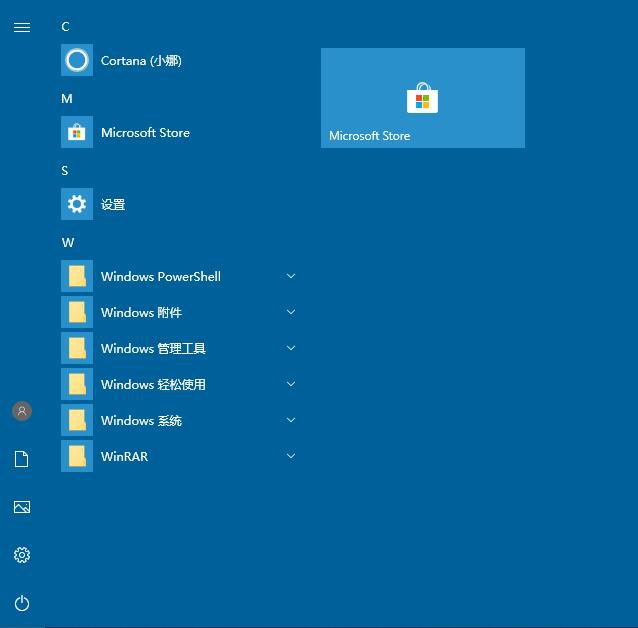Jump to the letter M section header
The width and height of the screenshot is (638, 628).
pos(67,99)
